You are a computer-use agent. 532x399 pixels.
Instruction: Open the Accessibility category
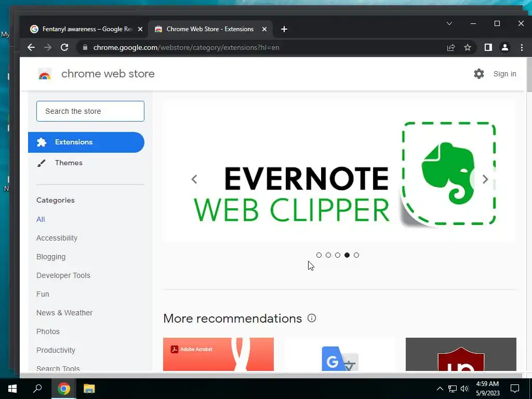(x=57, y=238)
